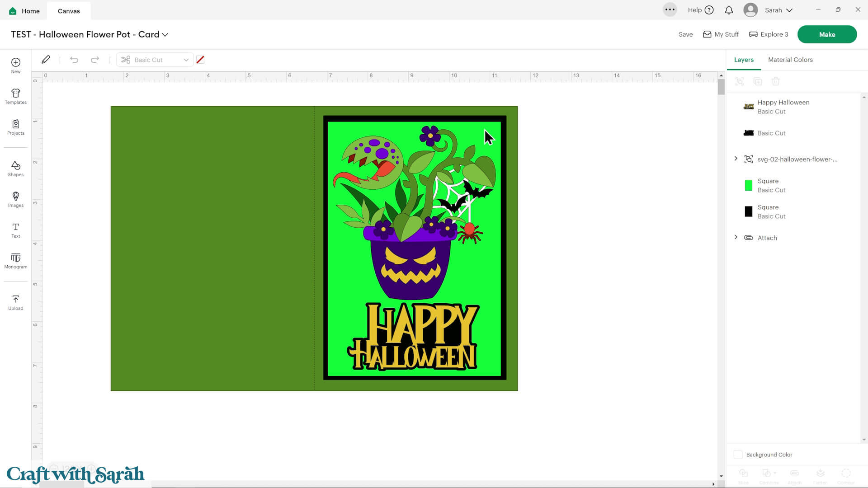
Task: Click the undo arrow
Action: (74, 60)
